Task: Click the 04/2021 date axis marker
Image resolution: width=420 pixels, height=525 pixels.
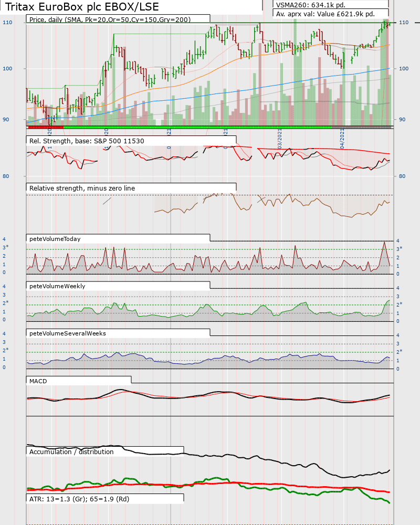Action: [x=342, y=140]
